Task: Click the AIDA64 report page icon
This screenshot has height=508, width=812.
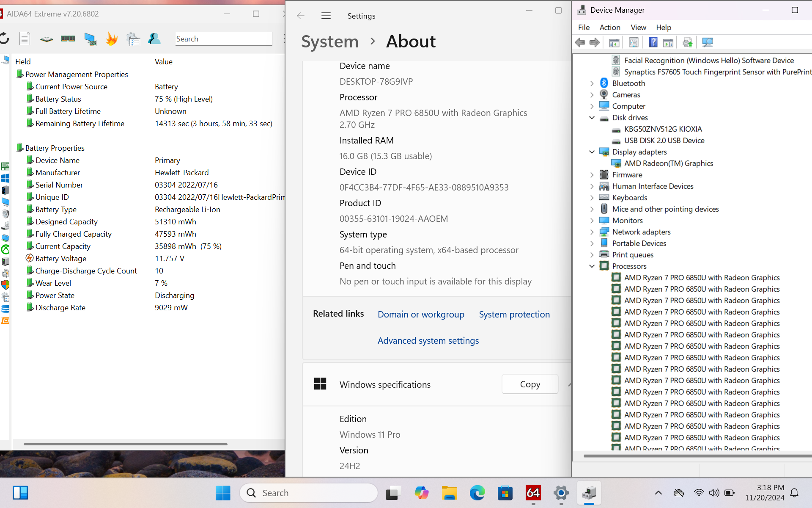Action: pyautogui.click(x=25, y=39)
